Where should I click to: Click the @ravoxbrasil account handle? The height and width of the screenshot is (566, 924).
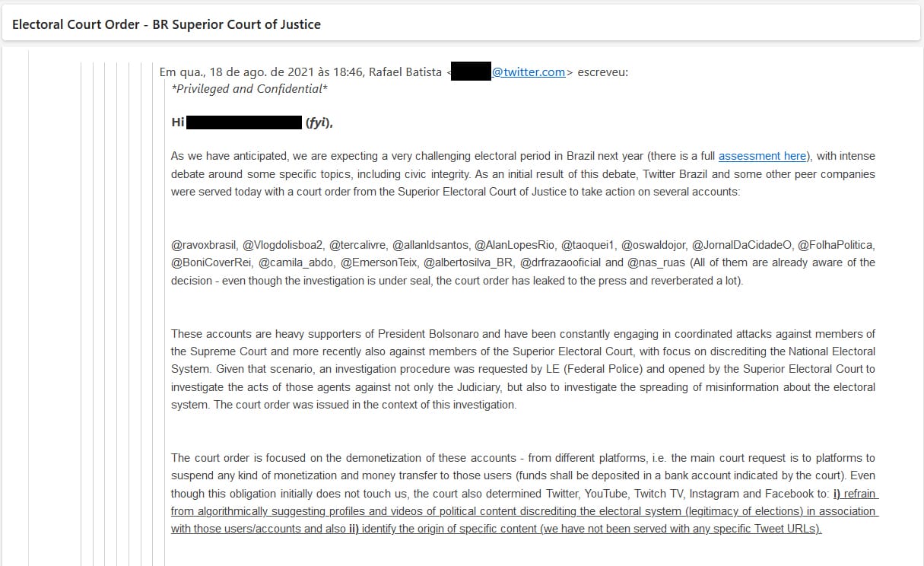coord(204,246)
